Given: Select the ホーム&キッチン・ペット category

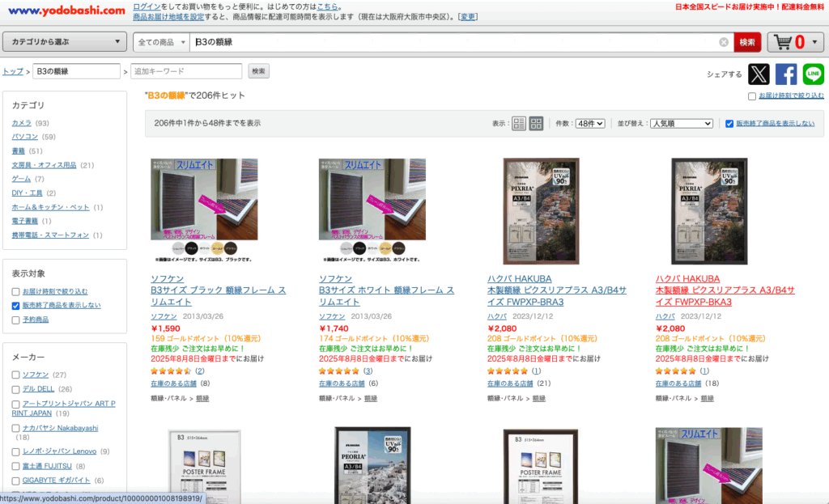Looking at the screenshot, I should [50, 207].
